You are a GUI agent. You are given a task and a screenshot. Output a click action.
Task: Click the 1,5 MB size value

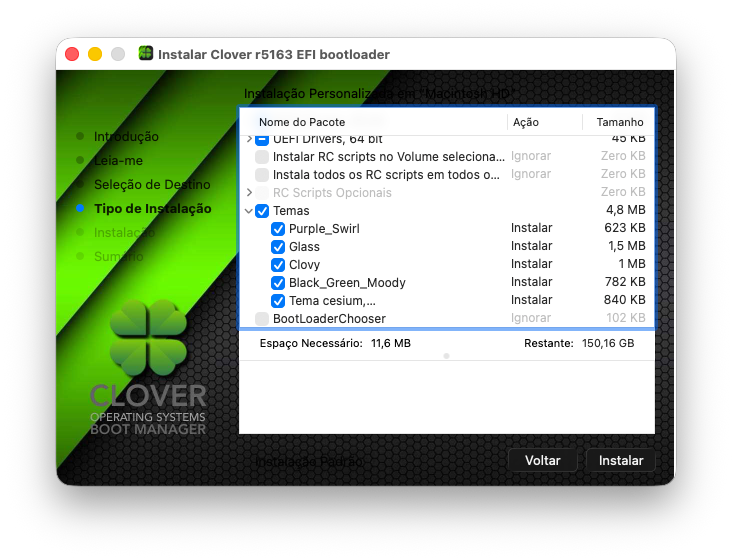click(x=626, y=246)
